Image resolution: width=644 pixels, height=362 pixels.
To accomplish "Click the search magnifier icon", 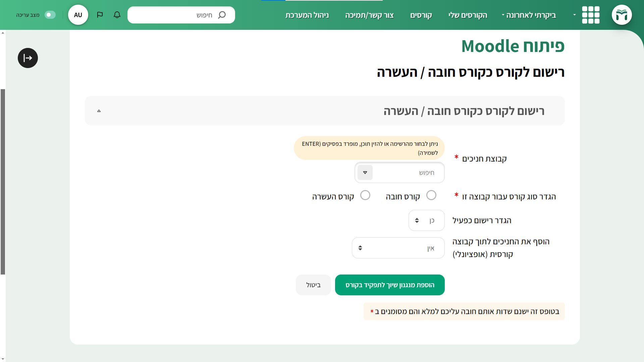I will tap(222, 15).
